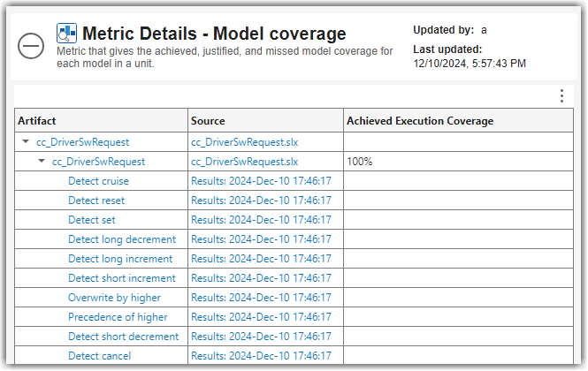Click the Model coverage metric icon
Screen dimensions: 588x371
coord(66,33)
